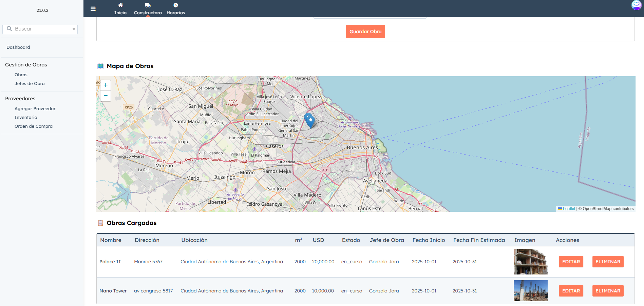The image size is (644, 306).
Task: Zoom out on the map
Action: click(x=106, y=96)
